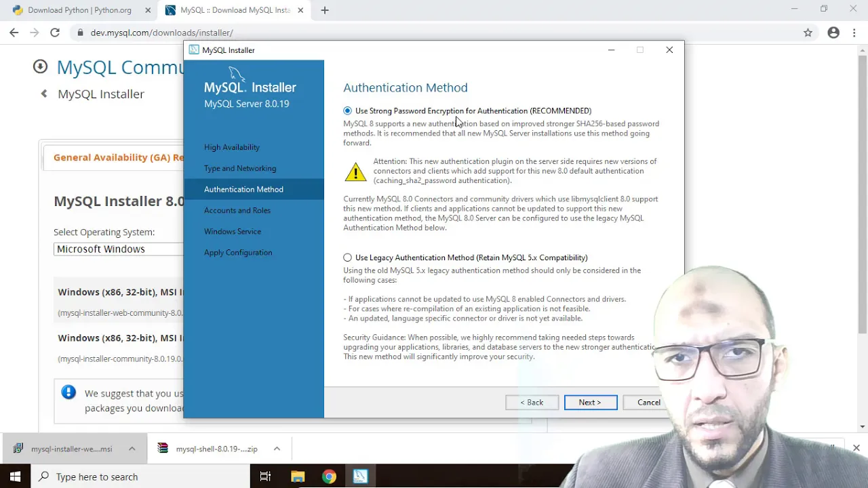Expand options for mysql-installer msi download
This screenshot has height=488, width=868.
[132, 449]
